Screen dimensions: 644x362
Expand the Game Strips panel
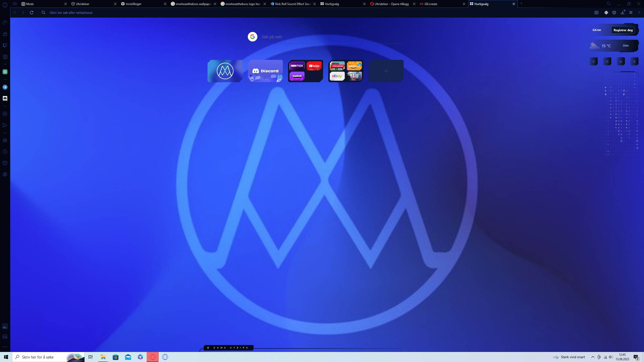(228, 348)
